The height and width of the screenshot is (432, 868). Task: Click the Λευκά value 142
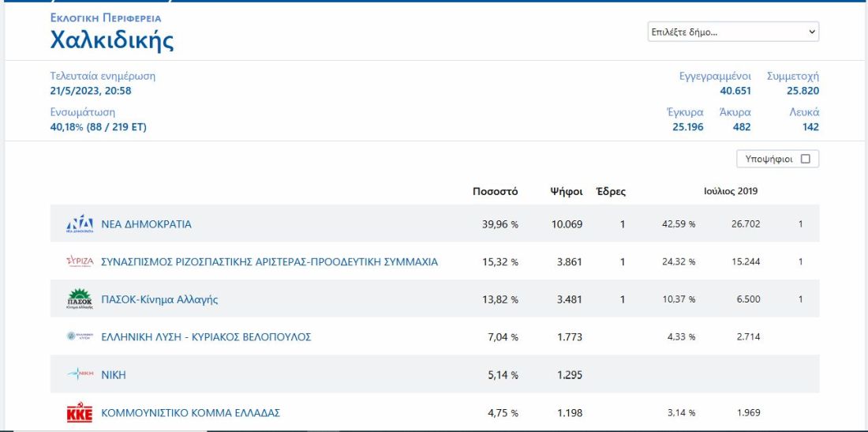coord(811,127)
